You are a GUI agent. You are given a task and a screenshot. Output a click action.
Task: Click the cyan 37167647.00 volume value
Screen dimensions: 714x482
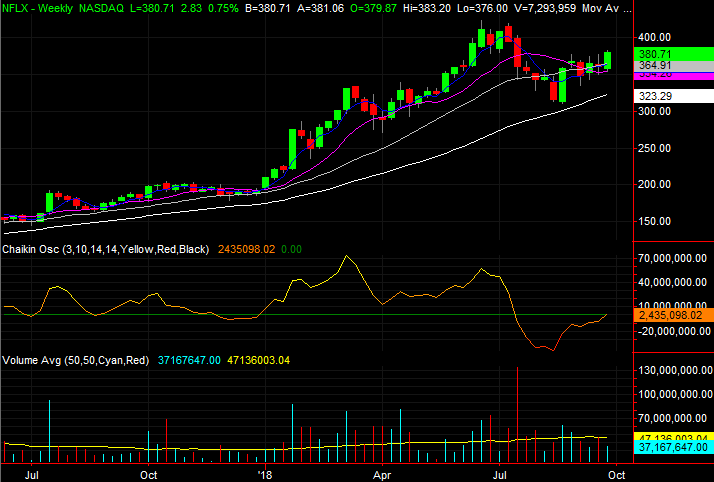[189, 360]
